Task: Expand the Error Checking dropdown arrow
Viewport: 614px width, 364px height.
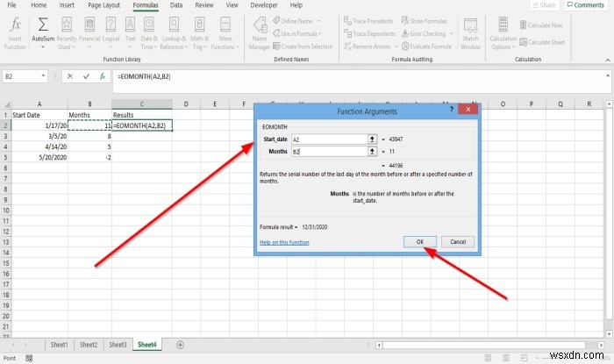Action: [x=451, y=33]
